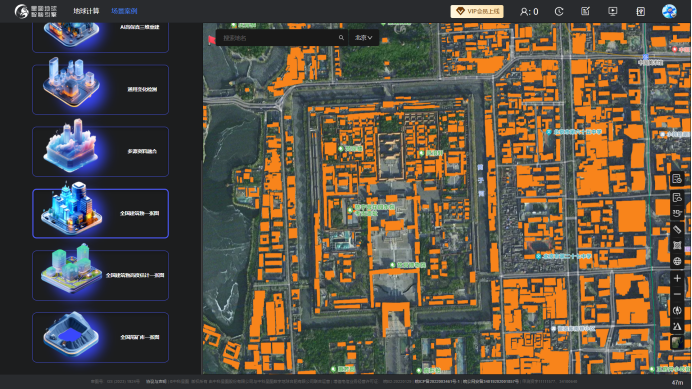Click the blue school marker in the lower east map
The height and width of the screenshot is (389, 692).
coord(563,256)
